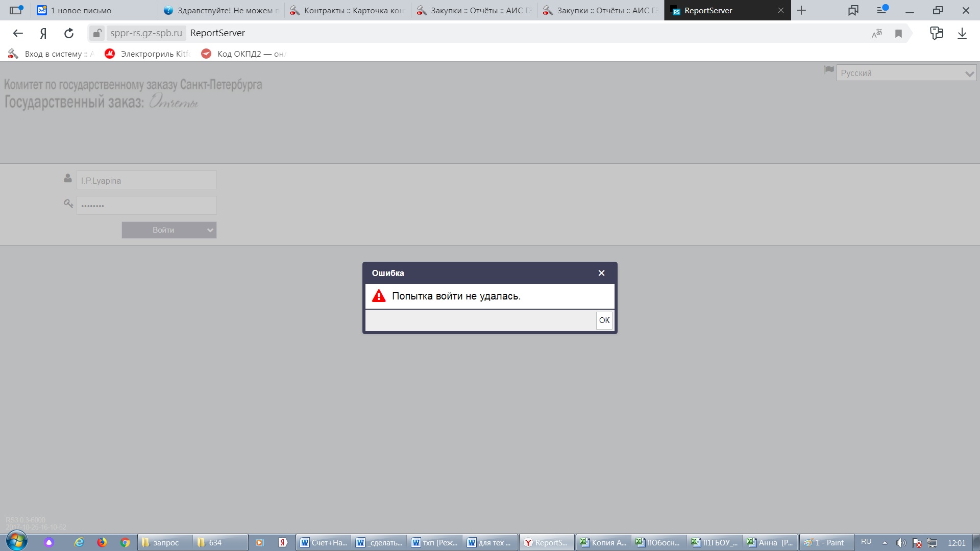This screenshot has height=551, width=980.
Task: Open the Paint window in taskbar
Action: pos(826,542)
